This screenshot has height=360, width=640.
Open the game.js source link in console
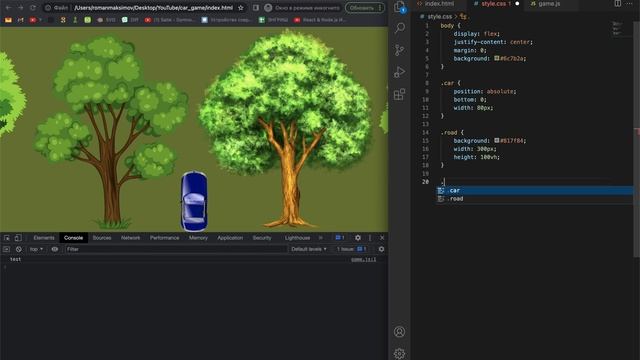coord(364,259)
